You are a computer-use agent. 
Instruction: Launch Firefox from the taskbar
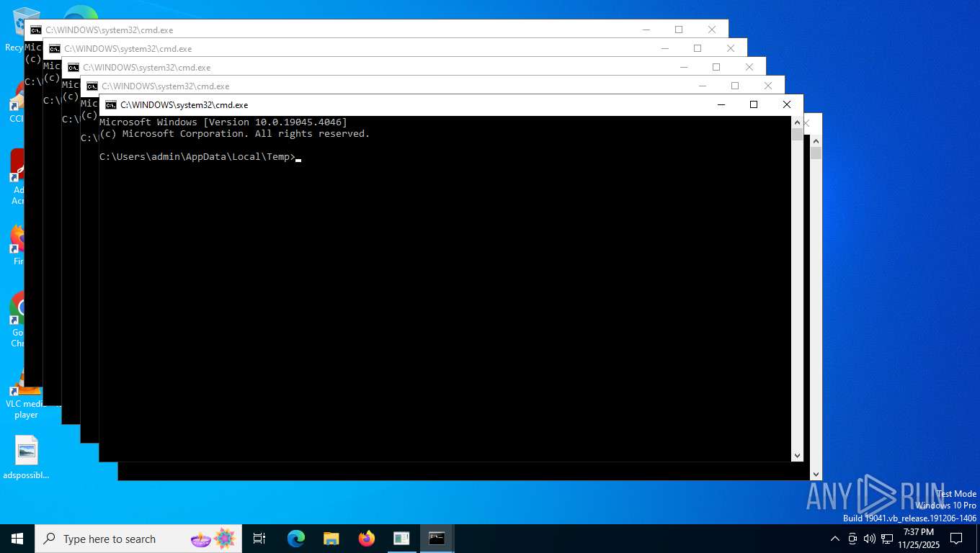[367, 539]
